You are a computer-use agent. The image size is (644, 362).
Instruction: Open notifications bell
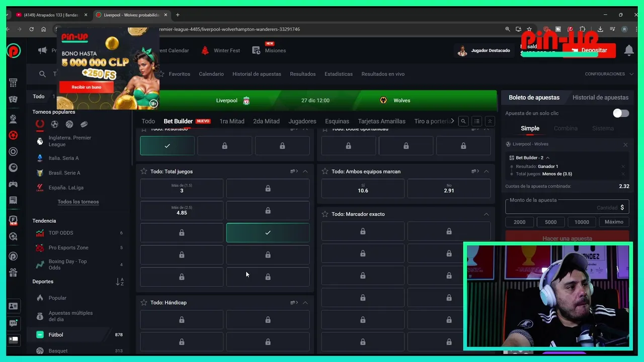click(628, 50)
